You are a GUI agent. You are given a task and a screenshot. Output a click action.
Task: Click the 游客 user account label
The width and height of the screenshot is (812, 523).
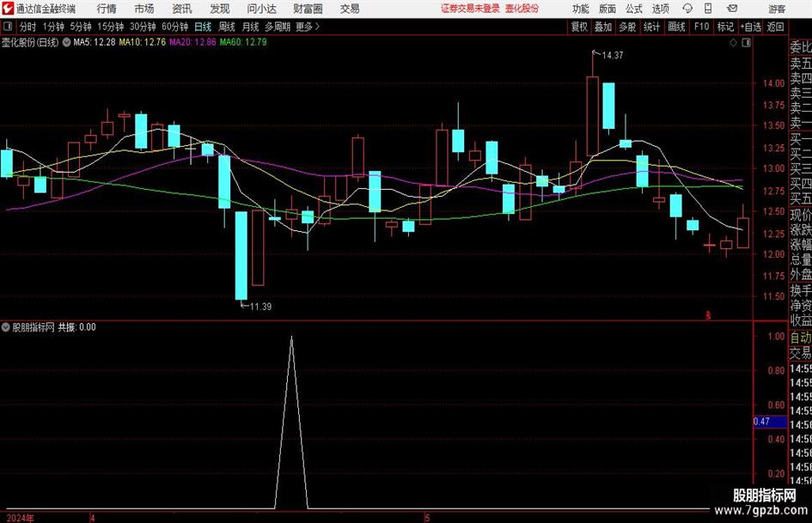pos(777,9)
